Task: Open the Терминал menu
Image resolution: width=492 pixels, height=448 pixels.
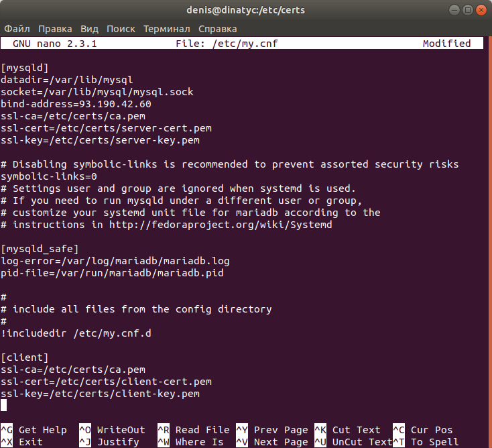Action: click(167, 29)
